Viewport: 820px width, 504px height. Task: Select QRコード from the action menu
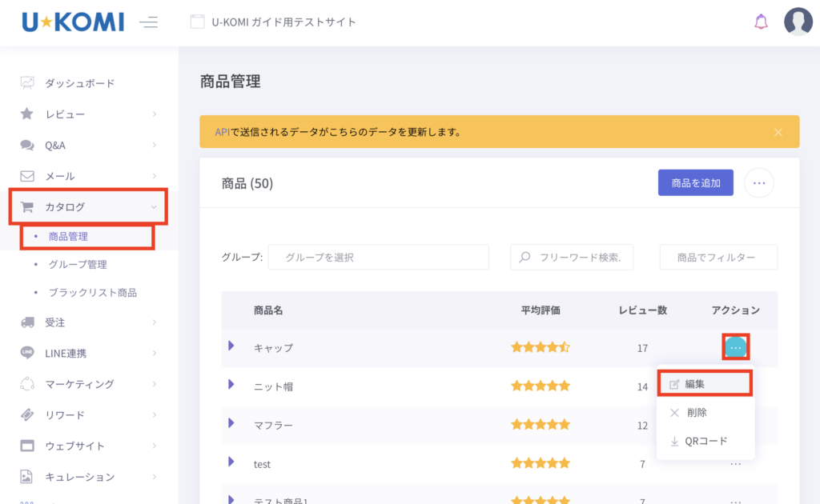pos(705,442)
